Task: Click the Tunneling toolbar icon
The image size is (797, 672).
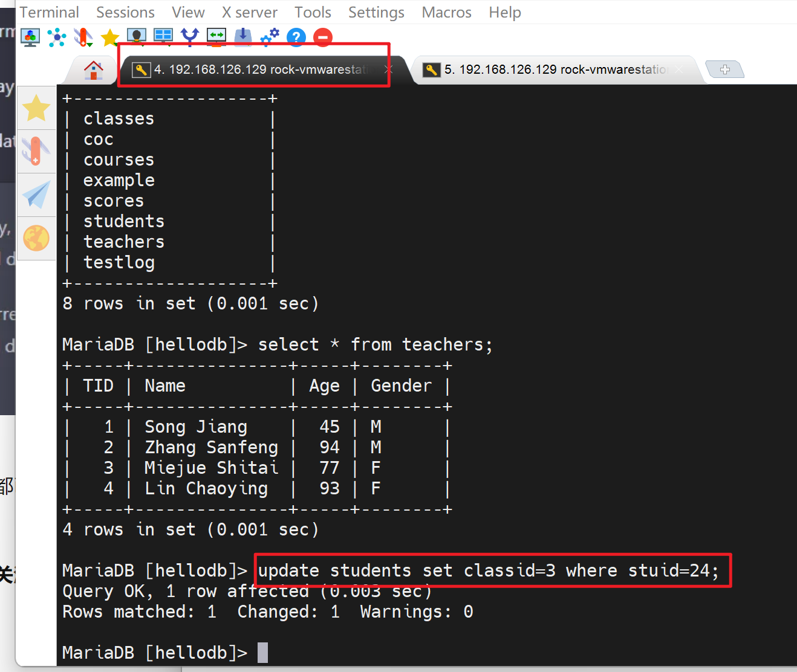Action: pyautogui.click(x=216, y=37)
